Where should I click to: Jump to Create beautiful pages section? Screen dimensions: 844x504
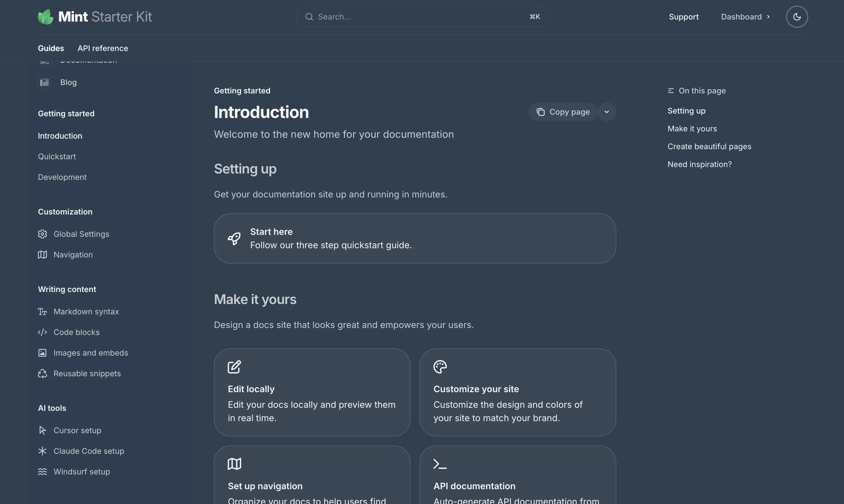(x=709, y=146)
